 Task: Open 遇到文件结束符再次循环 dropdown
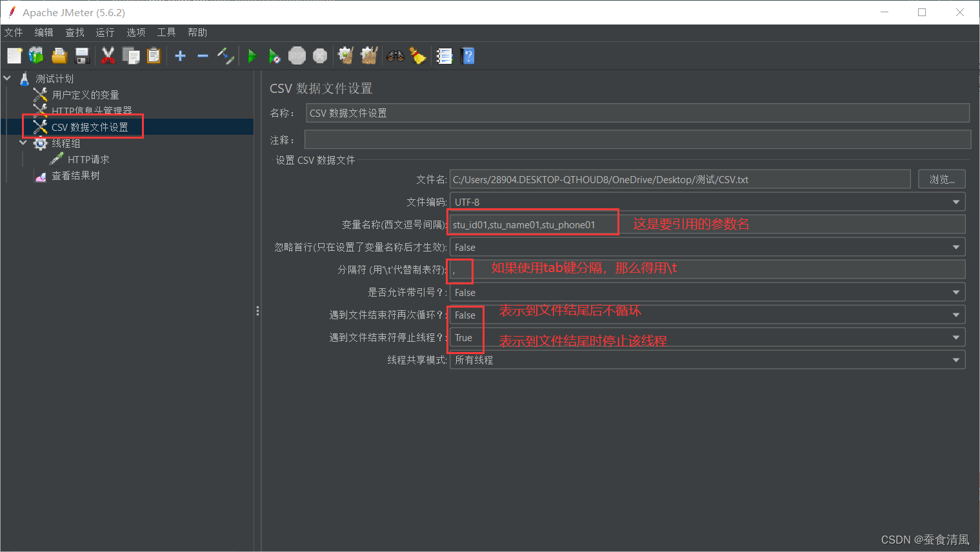tap(708, 315)
